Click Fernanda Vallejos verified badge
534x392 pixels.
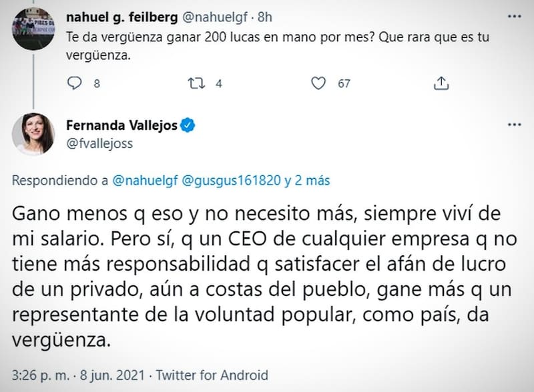(188, 126)
